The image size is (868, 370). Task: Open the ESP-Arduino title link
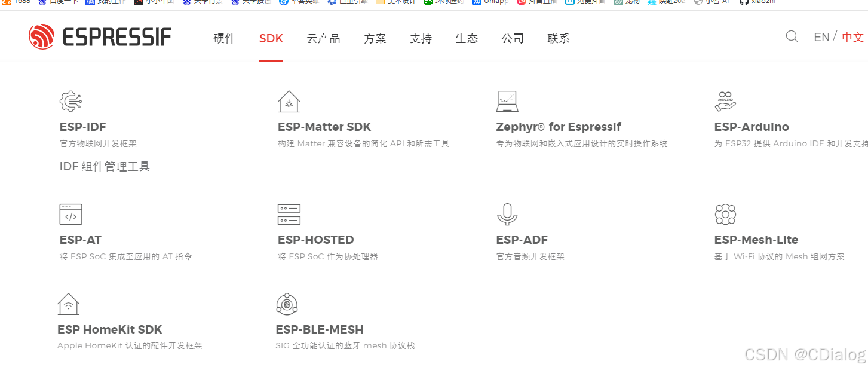752,127
